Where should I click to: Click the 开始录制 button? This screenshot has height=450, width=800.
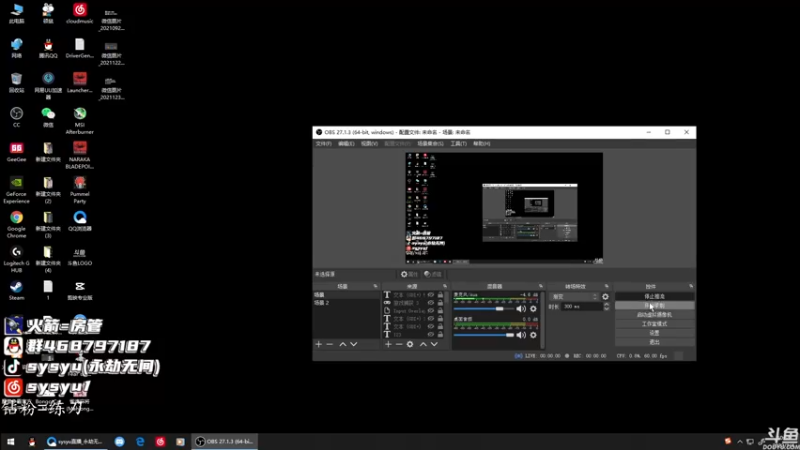coord(654,306)
